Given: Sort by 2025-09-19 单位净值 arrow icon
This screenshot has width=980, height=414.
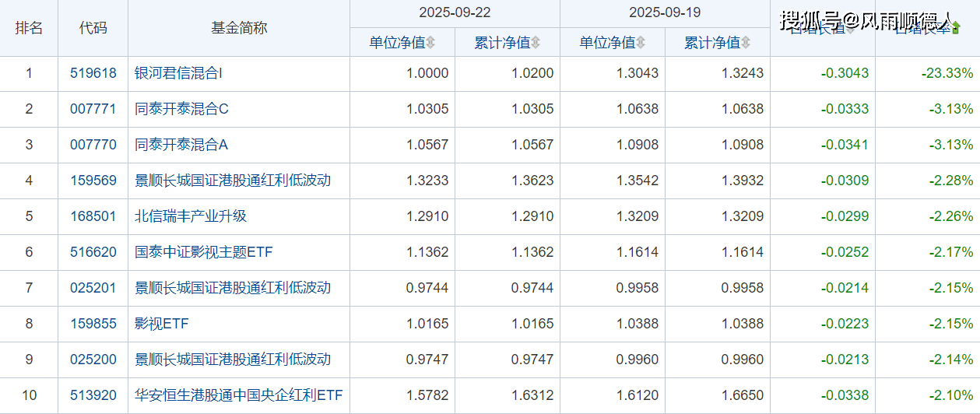Looking at the screenshot, I should pos(641,43).
